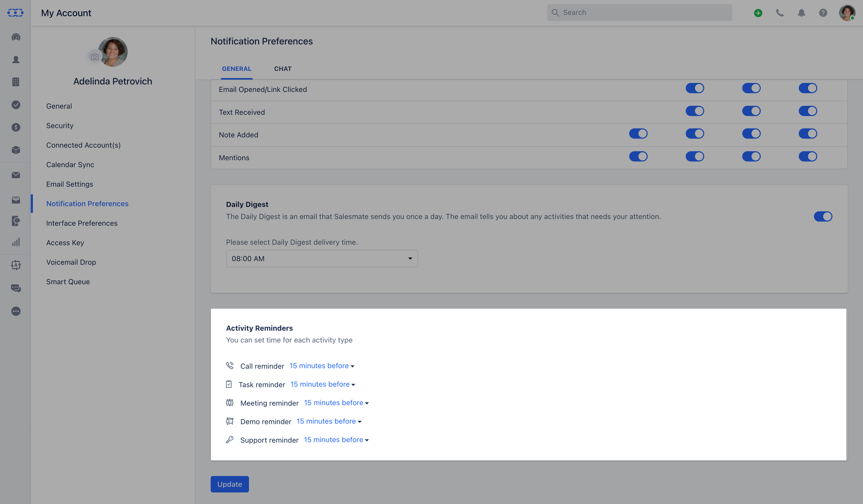The width and height of the screenshot is (863, 504).
Task: Open the Contacts person icon in sidebar
Action: (16, 60)
